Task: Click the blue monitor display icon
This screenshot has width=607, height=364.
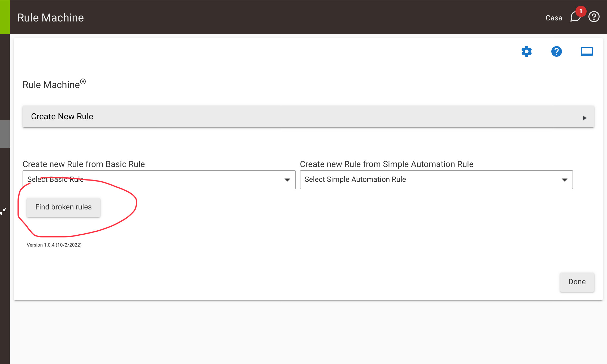Action: 587,51
